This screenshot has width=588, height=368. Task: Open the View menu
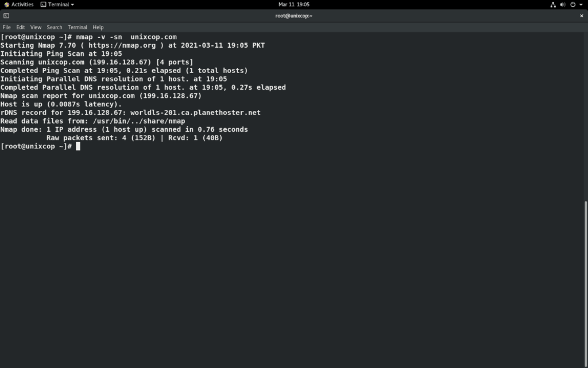click(36, 28)
